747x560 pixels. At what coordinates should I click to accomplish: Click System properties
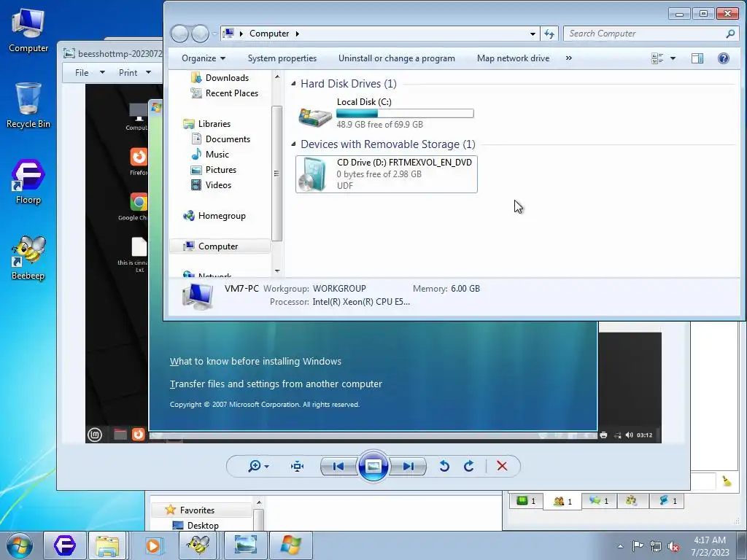pos(282,58)
